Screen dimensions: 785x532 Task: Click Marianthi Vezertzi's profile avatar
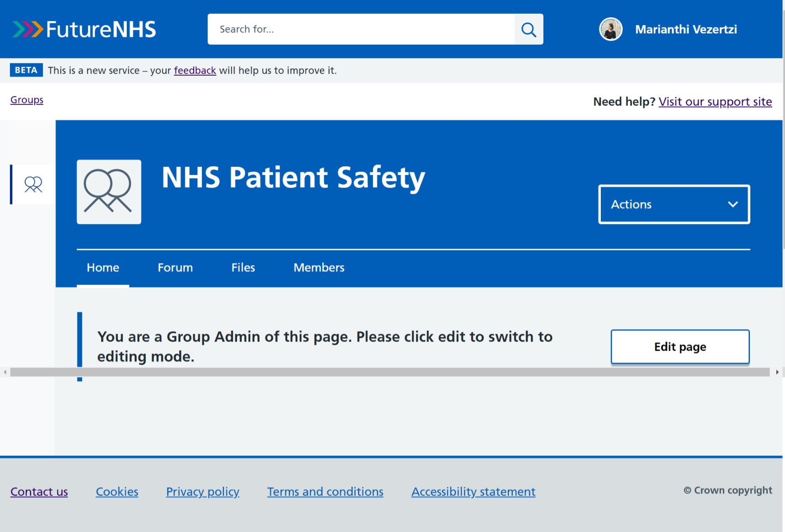610,29
